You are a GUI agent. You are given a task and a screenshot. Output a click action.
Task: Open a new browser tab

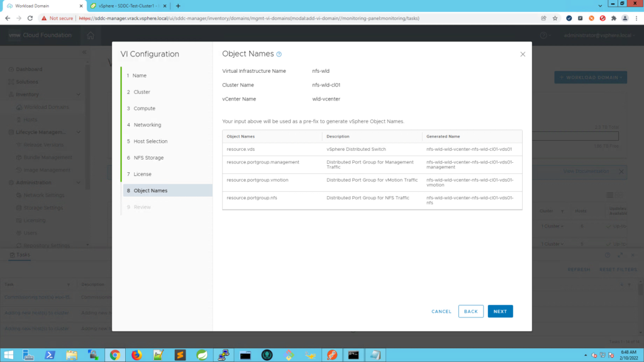tap(178, 6)
